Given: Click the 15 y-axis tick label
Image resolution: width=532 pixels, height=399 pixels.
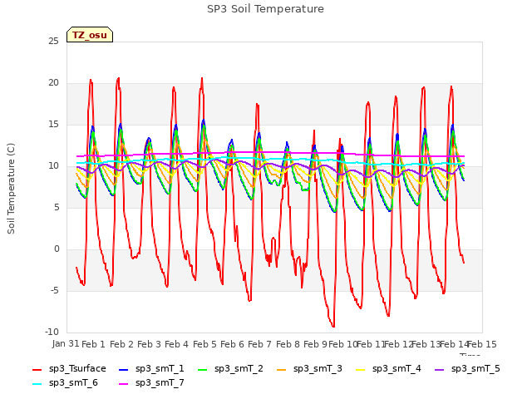Looking at the screenshot, I should (53, 124).
